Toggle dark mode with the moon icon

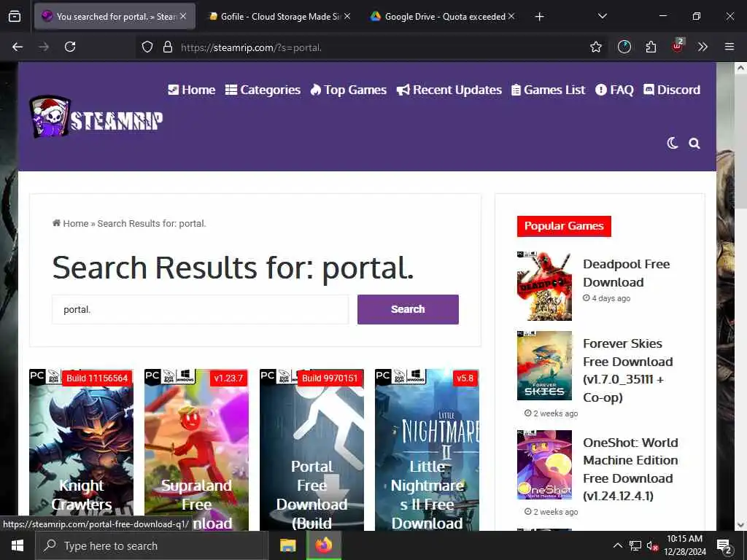[672, 143]
